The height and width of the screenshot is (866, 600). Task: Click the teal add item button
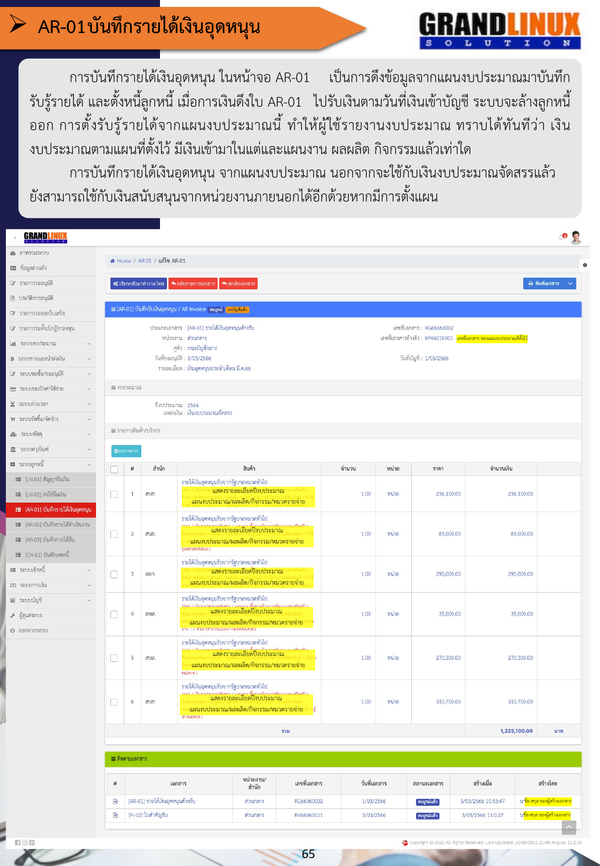click(126, 451)
